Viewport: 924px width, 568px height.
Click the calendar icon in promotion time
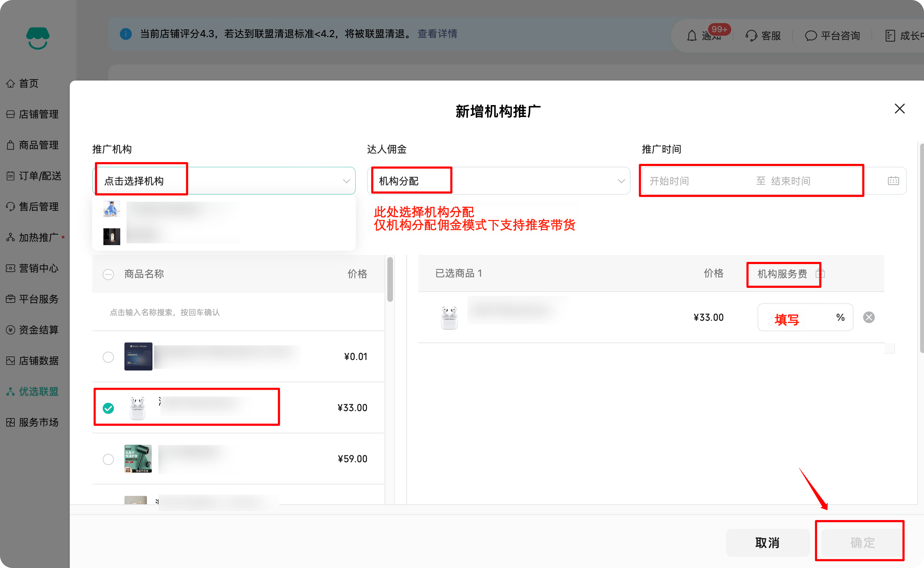(x=893, y=181)
